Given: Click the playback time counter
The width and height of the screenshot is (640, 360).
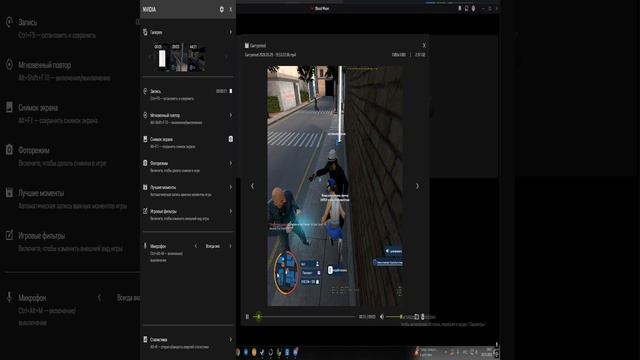Looking at the screenshot, I should [x=367, y=316].
